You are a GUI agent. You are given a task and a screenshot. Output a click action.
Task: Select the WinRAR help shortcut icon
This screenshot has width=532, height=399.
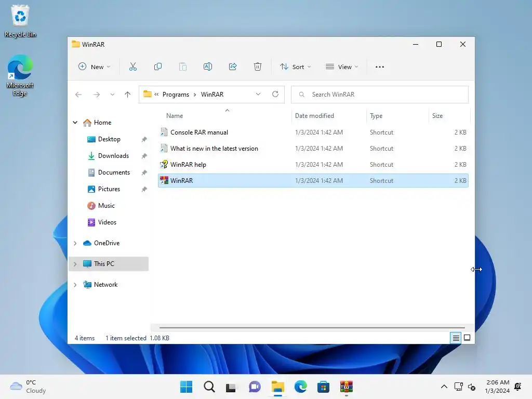pyautogui.click(x=164, y=165)
